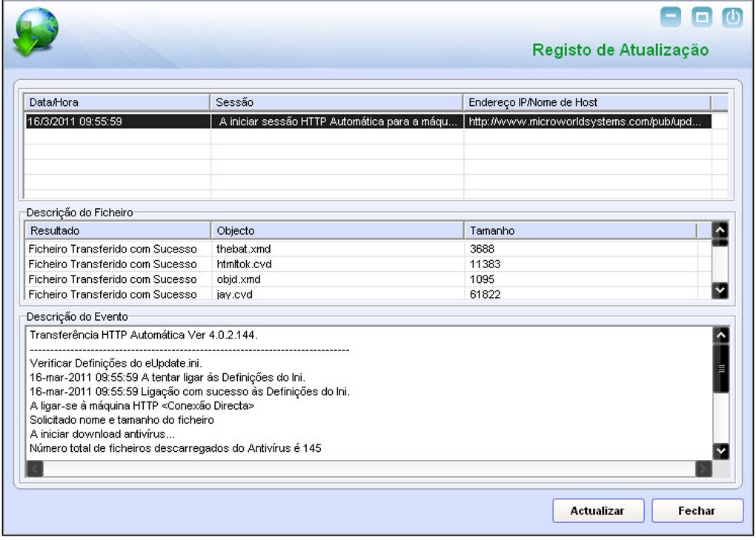Click 'Número total de ficheiros descarregados' line
The height and width of the screenshot is (540, 756).
pyautogui.click(x=176, y=448)
